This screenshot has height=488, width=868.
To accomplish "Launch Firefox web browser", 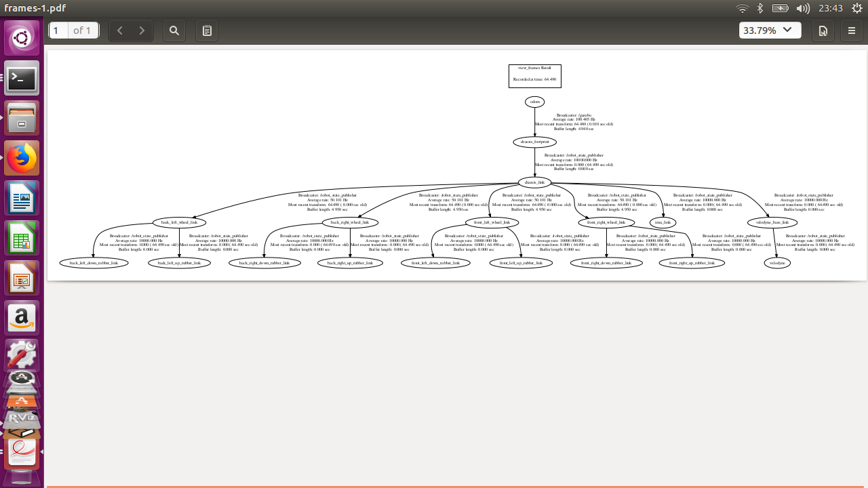I will [x=22, y=159].
